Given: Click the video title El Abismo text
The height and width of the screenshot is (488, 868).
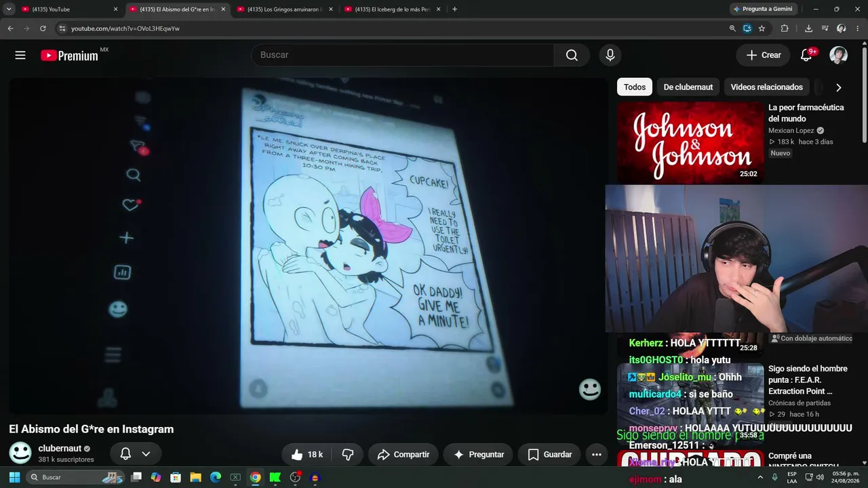Looking at the screenshot, I should pyautogui.click(x=91, y=429).
